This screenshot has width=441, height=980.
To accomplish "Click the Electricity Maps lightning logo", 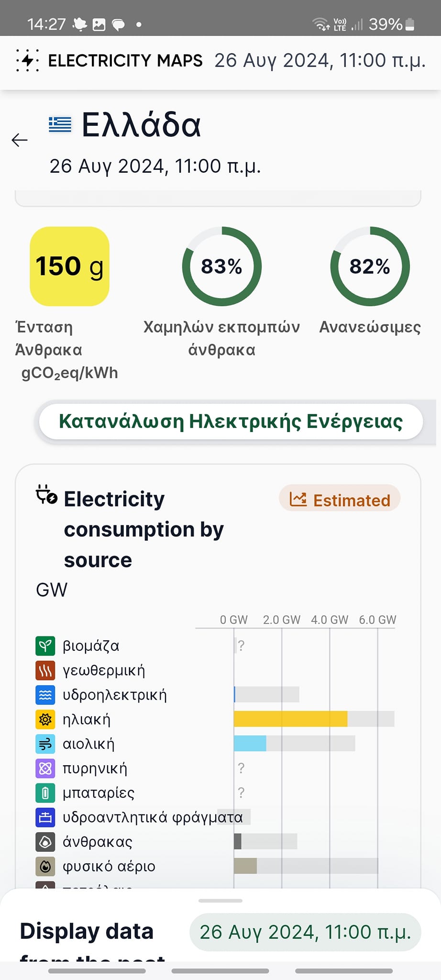I will click(27, 60).
